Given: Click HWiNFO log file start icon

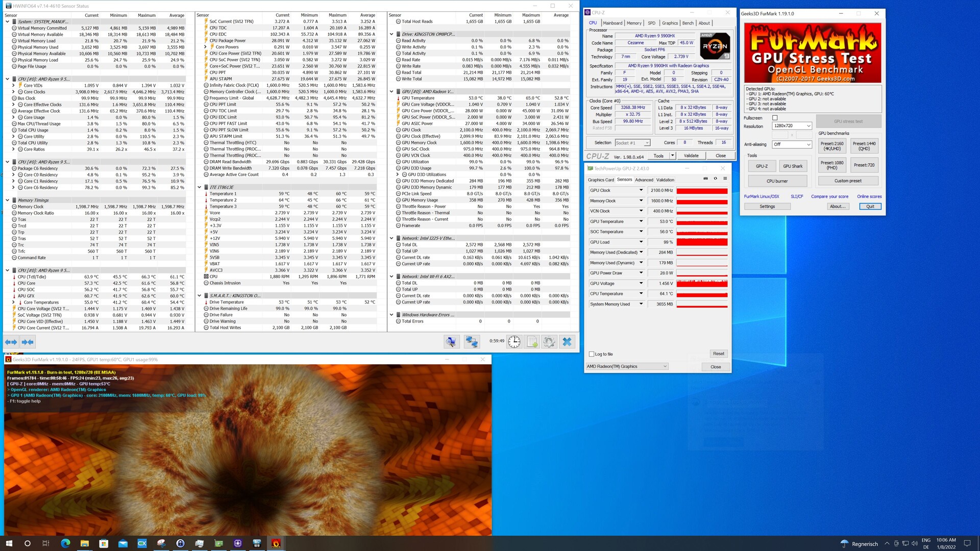Looking at the screenshot, I should [x=532, y=342].
